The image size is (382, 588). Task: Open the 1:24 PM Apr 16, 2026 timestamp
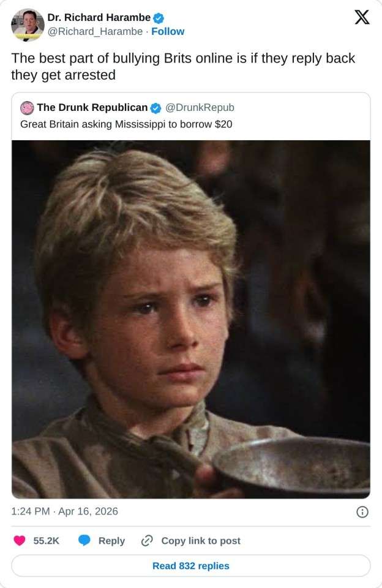point(64,511)
